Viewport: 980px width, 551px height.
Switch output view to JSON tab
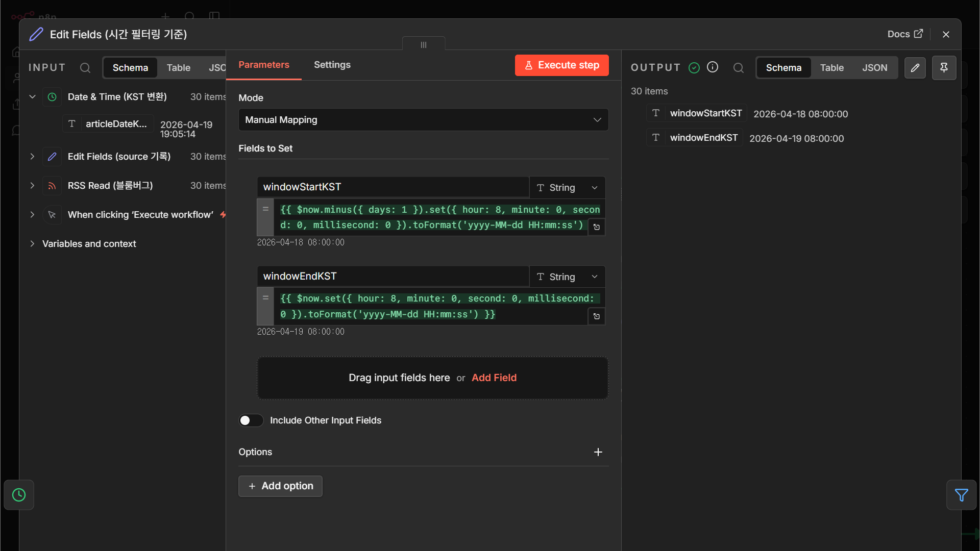point(874,68)
